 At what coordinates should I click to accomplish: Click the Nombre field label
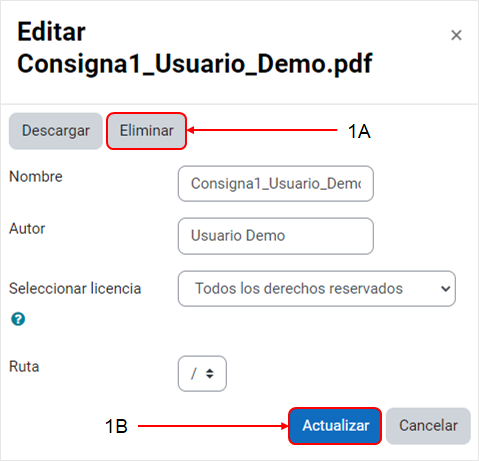pyautogui.click(x=36, y=177)
